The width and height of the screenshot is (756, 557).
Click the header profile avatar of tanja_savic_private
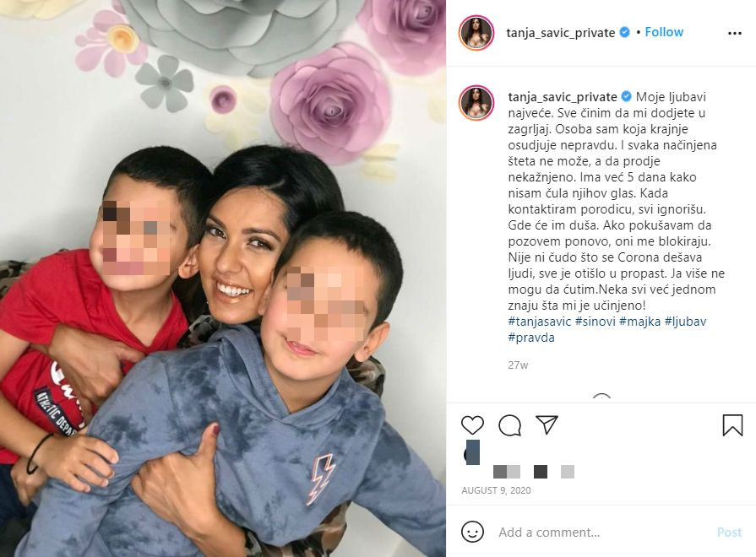tap(476, 33)
